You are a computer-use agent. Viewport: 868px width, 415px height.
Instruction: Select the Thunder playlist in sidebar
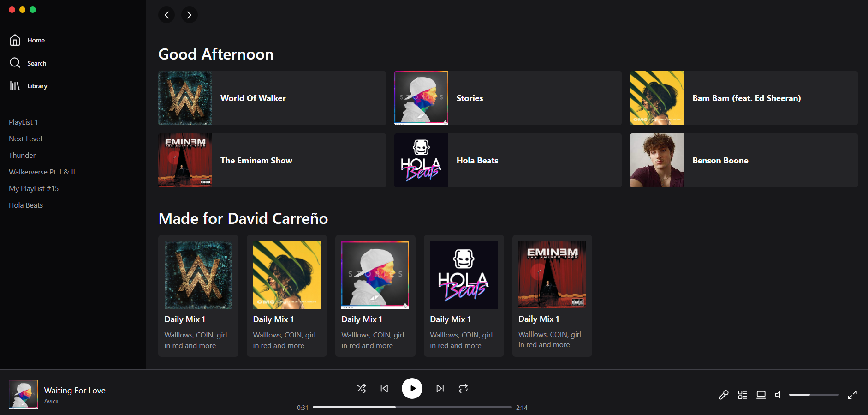tap(22, 155)
